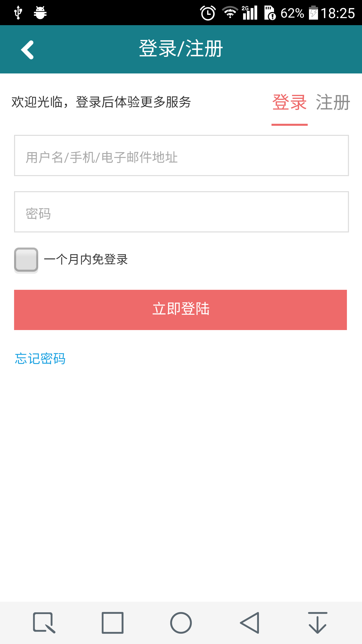Tap the alarm clock status icon

tap(208, 13)
